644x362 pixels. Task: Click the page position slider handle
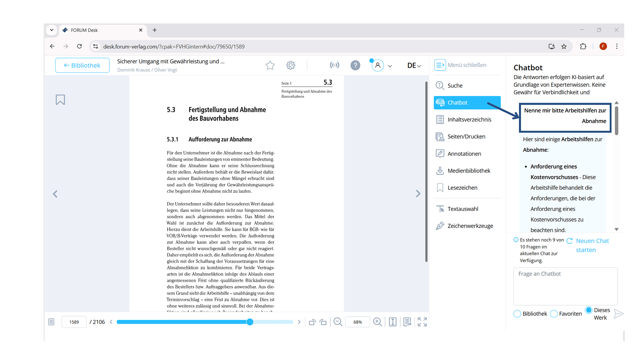point(250,322)
